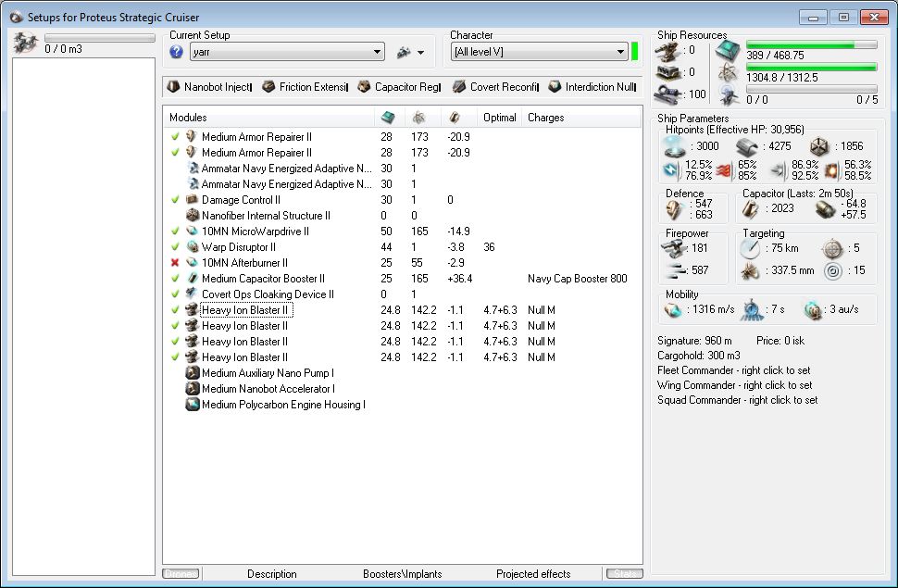Toggle the last Heavy Ion Blaster II checkmark

pos(175,357)
